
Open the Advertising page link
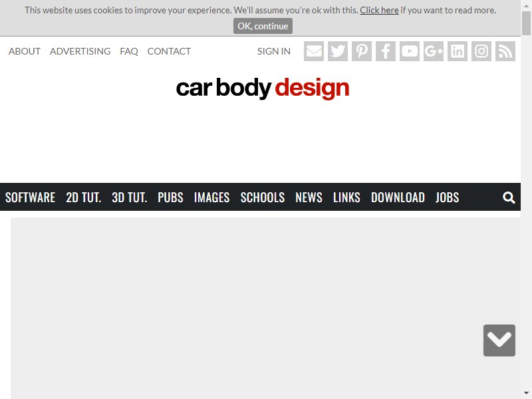pos(80,51)
